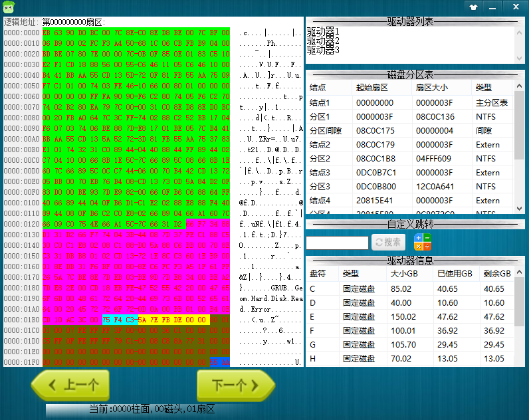Select drive C row
The image size is (529, 420).
pos(410,289)
